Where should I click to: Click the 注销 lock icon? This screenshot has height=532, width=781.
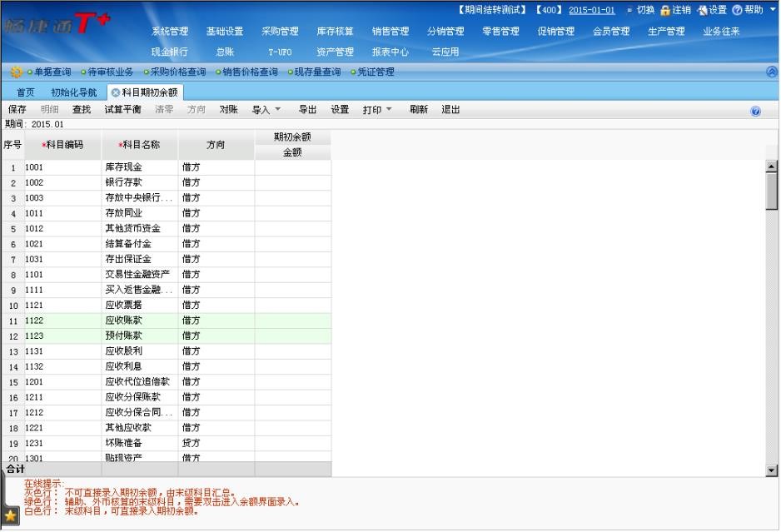pos(665,10)
